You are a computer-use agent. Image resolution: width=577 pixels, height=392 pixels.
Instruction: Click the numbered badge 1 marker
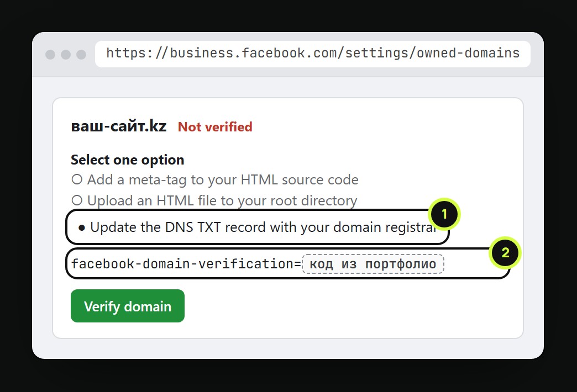pyautogui.click(x=444, y=214)
